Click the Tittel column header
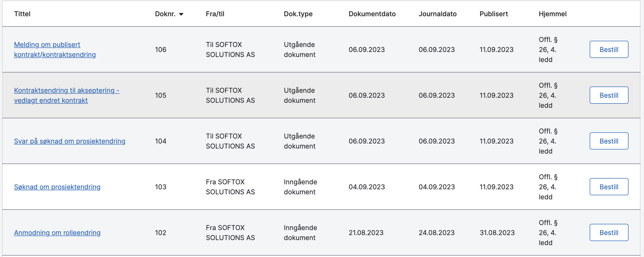The image size is (644, 257). [x=22, y=14]
